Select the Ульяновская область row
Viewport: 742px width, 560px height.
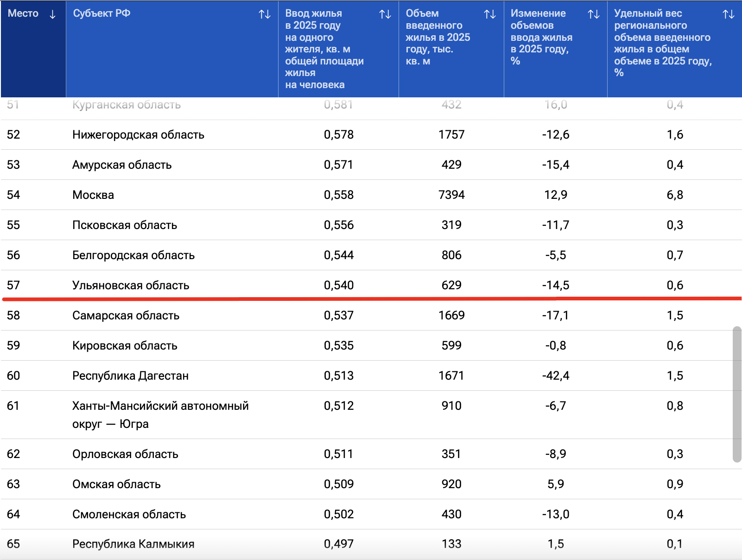(x=131, y=286)
